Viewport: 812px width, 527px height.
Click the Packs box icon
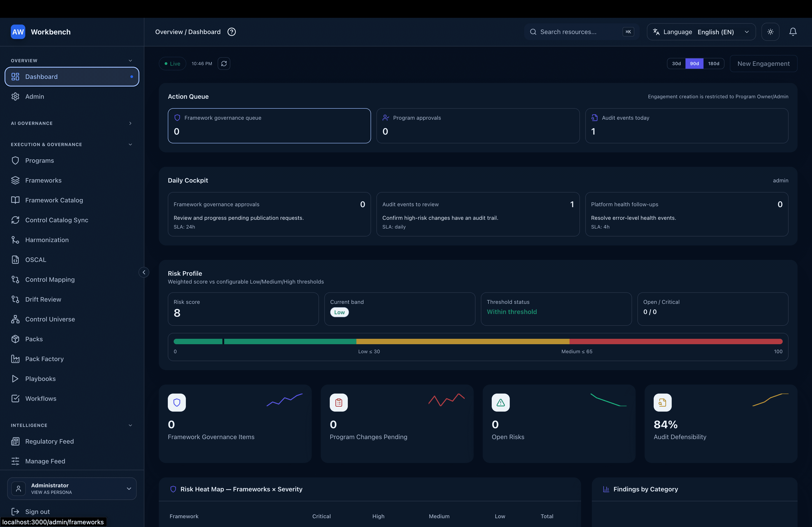(x=15, y=339)
